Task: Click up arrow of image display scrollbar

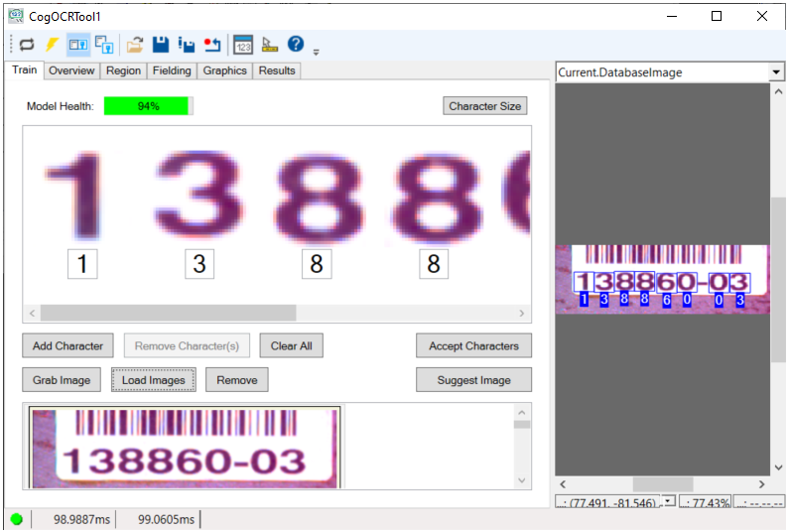Action: coord(778,91)
